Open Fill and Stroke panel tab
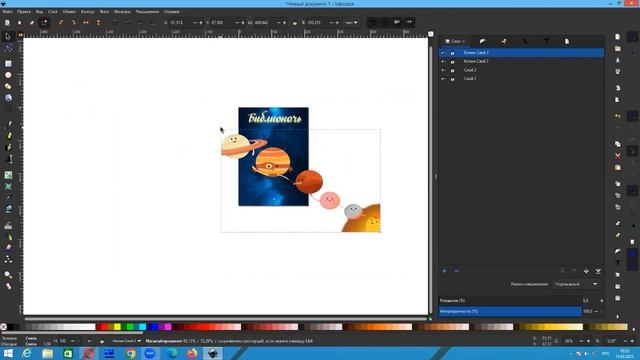The height and width of the screenshot is (360, 640). pyautogui.click(x=482, y=41)
